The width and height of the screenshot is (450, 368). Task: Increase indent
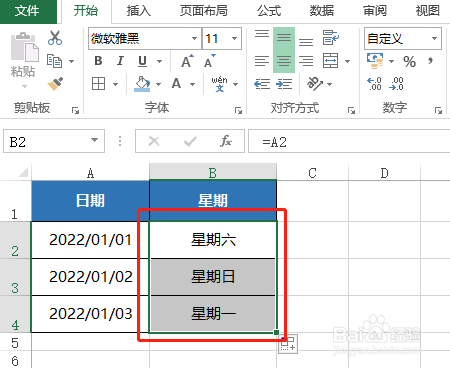pos(284,84)
